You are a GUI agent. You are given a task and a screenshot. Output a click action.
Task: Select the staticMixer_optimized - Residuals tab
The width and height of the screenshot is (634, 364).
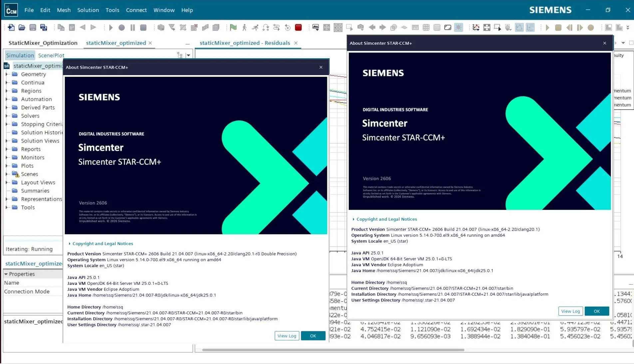tap(245, 43)
